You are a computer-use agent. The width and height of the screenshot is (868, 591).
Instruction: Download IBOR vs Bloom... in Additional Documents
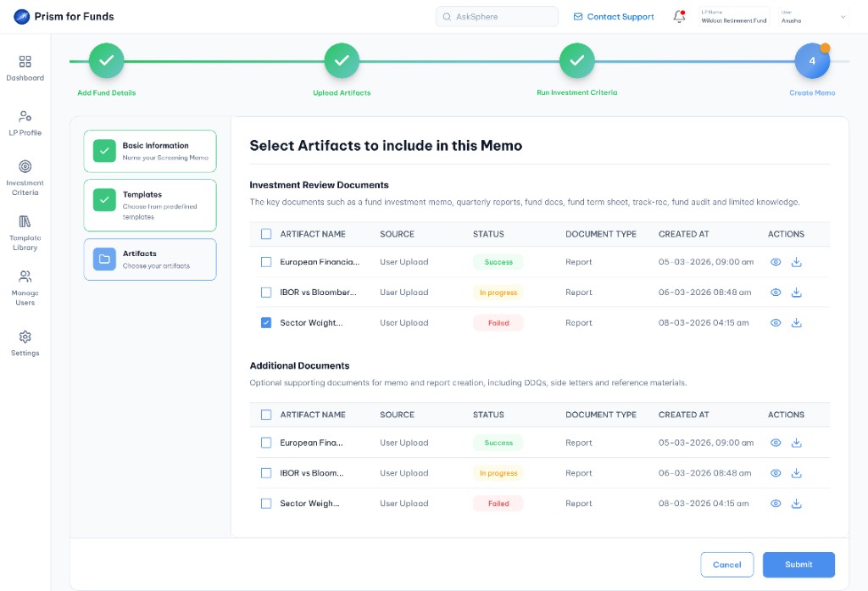click(797, 473)
